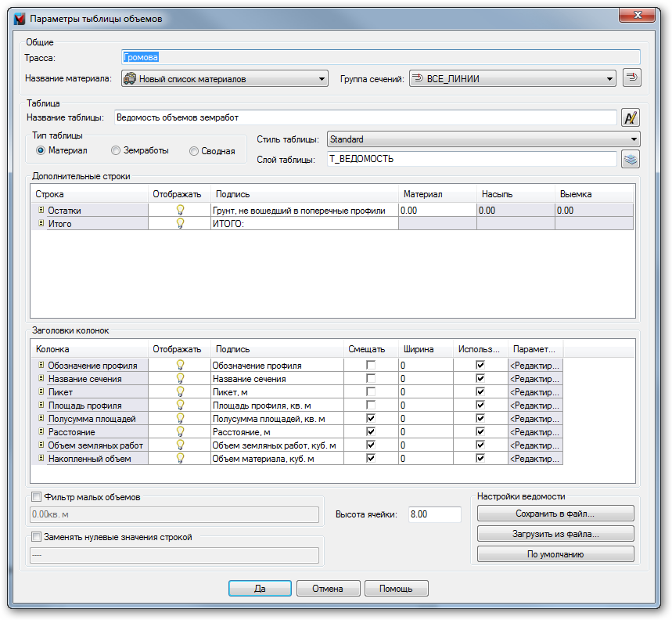Toggle the lightbulb for the Итого row

pos(180,224)
